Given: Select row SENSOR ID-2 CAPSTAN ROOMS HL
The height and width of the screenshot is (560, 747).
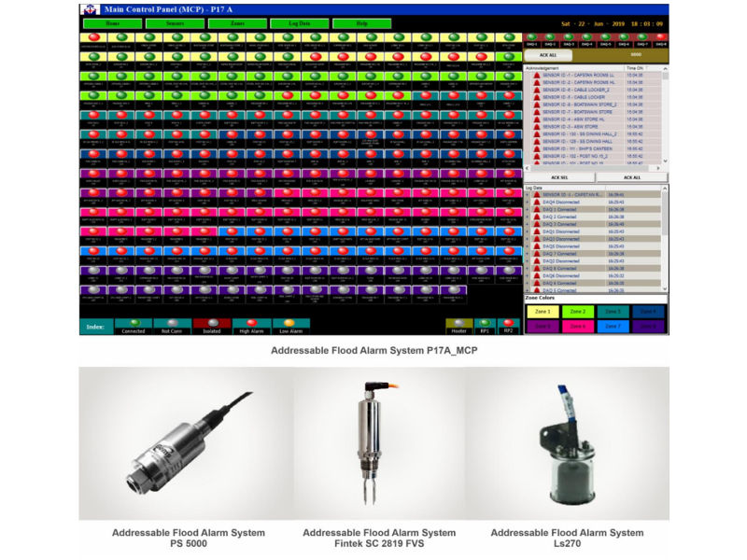Looking at the screenshot, I should pos(593,82).
